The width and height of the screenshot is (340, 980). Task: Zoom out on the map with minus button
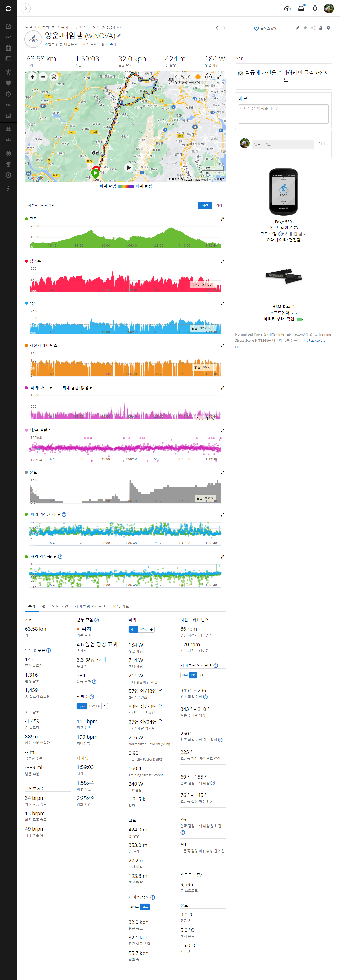coord(43,77)
